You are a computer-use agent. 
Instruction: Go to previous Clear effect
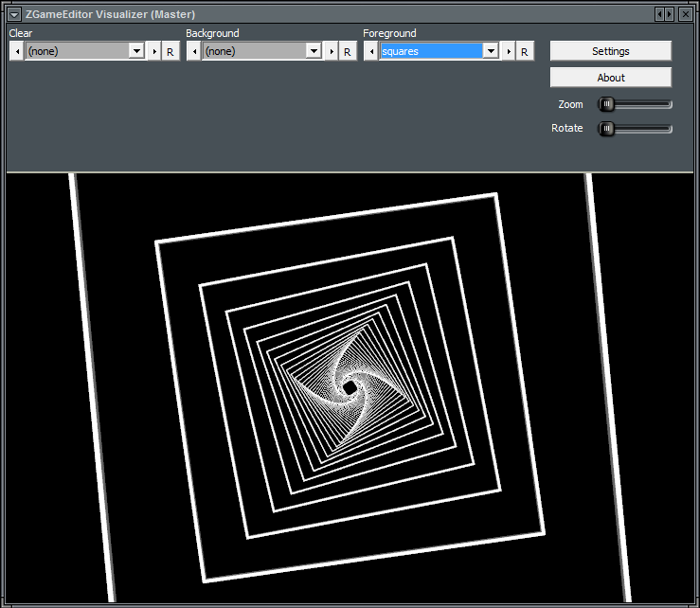[17, 51]
